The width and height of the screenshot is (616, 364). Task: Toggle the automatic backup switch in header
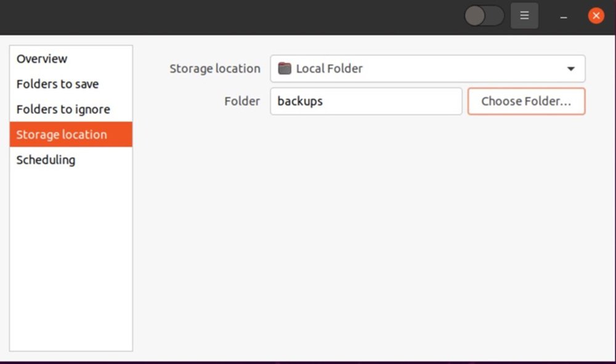coord(484,16)
